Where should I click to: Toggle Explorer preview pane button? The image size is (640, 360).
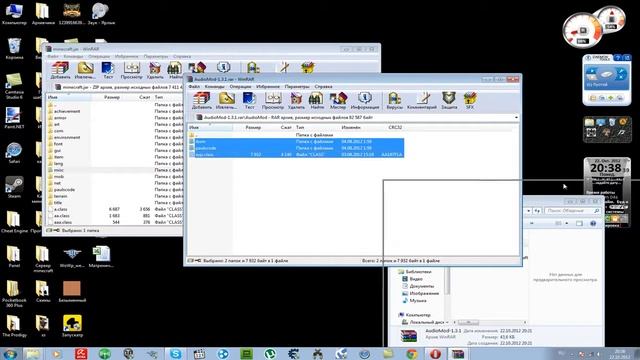(x=579, y=223)
